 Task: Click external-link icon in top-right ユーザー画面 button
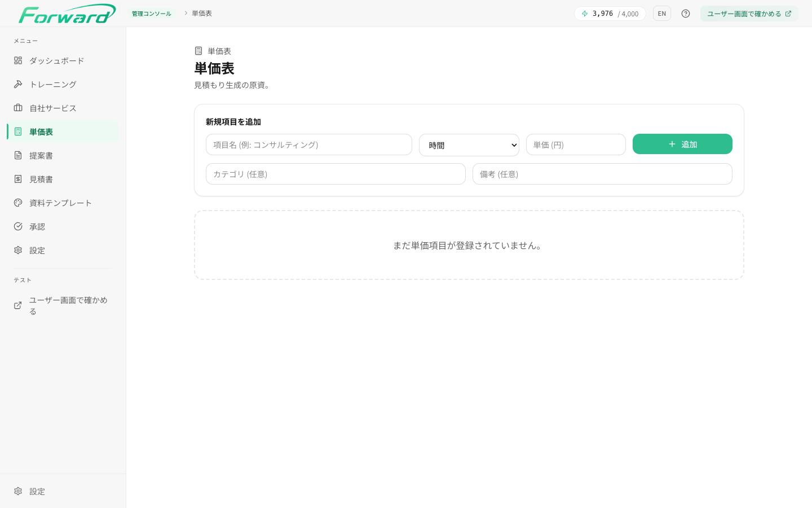click(788, 14)
